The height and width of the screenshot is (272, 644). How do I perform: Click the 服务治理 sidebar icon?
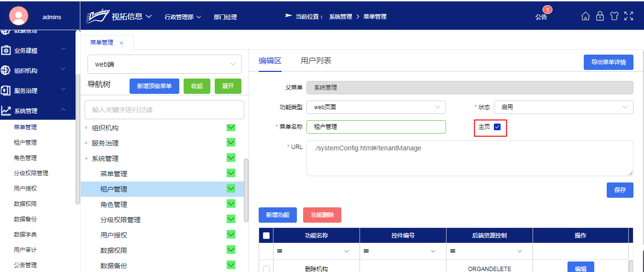tap(6, 91)
